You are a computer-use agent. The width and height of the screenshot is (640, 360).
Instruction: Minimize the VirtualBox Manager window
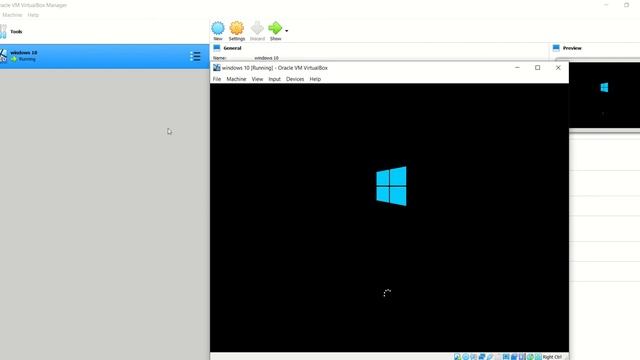pos(606,5)
